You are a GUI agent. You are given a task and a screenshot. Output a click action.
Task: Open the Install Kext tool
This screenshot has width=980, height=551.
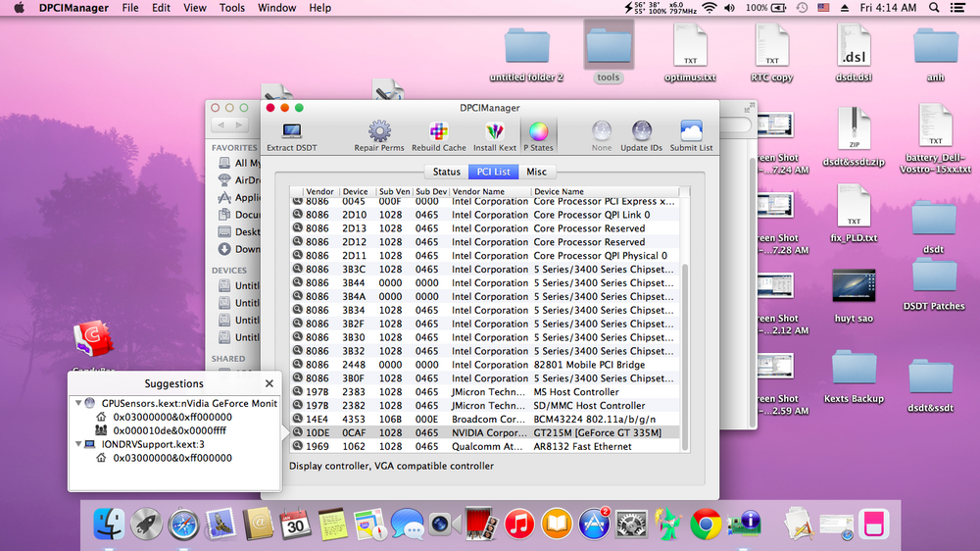[x=494, y=135]
